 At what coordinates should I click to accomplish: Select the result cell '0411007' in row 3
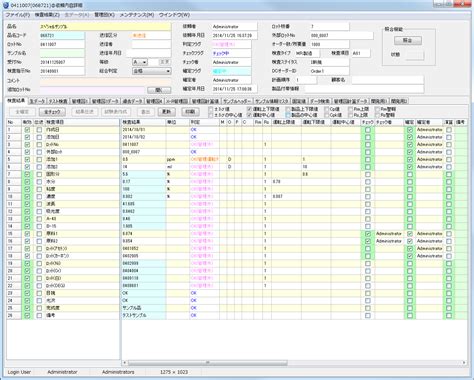click(144, 145)
